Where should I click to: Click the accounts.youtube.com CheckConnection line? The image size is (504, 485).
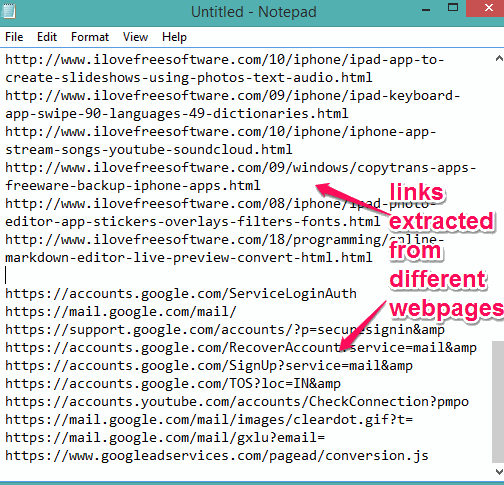[237, 402]
